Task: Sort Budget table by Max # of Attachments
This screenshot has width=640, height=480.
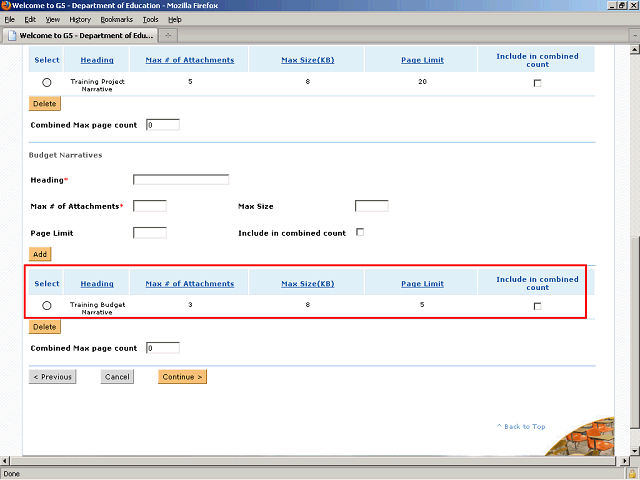Action: click(x=190, y=284)
